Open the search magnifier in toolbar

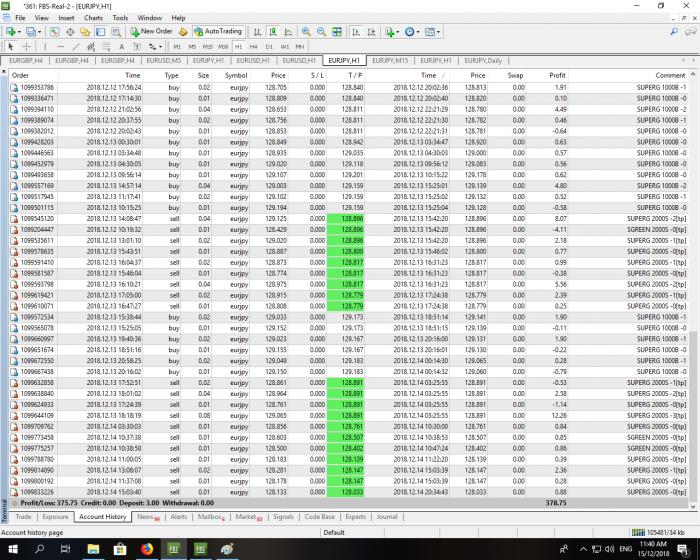(674, 32)
